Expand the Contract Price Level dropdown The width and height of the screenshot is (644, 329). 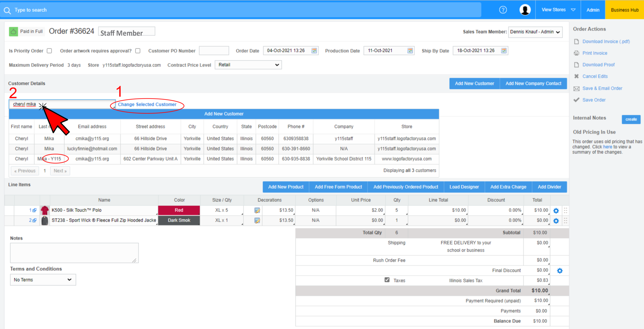coord(248,65)
